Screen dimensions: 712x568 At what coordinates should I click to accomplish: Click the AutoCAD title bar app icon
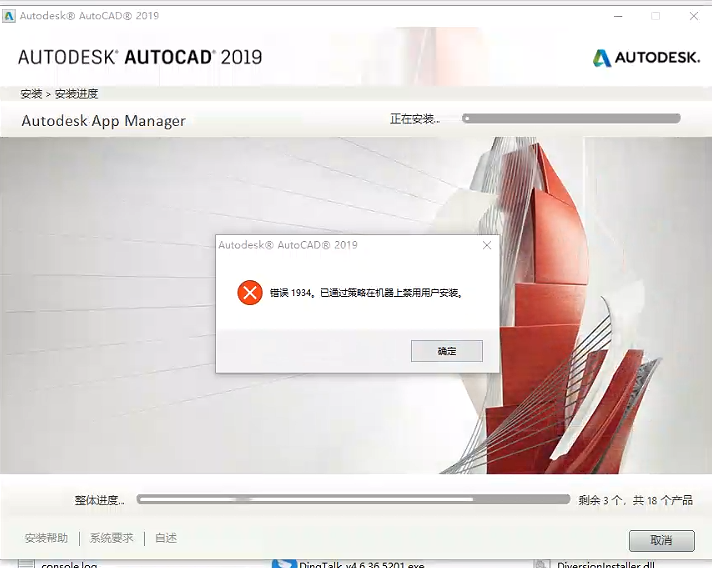(9, 16)
